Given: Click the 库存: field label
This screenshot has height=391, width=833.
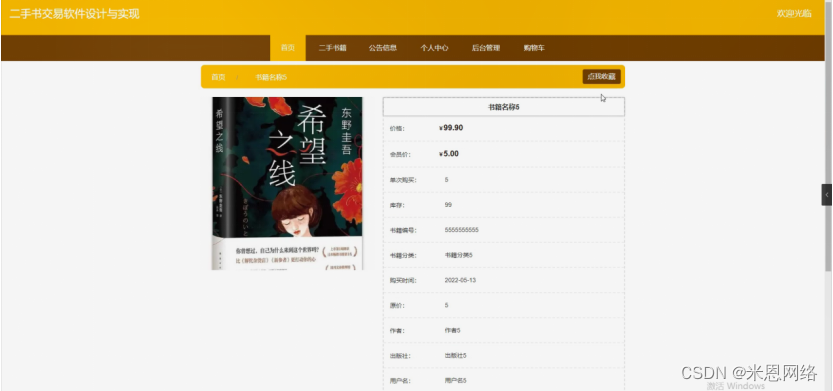Looking at the screenshot, I should [397, 205].
